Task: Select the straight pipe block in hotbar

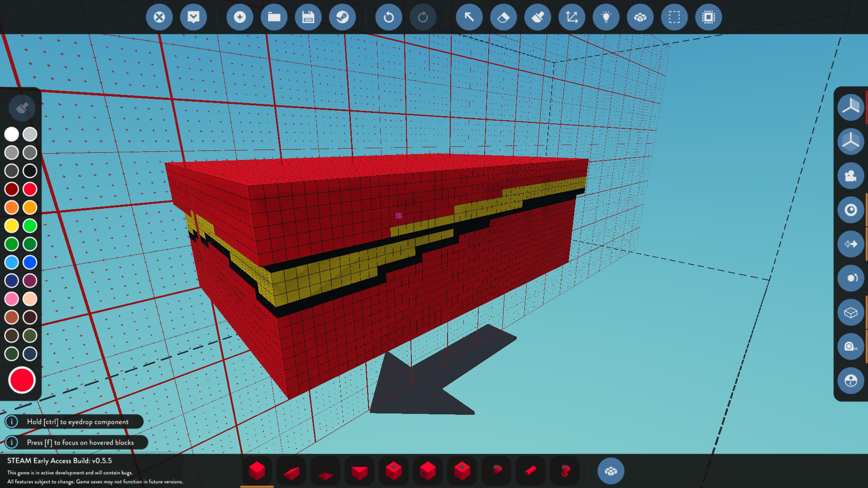Action: point(530,471)
